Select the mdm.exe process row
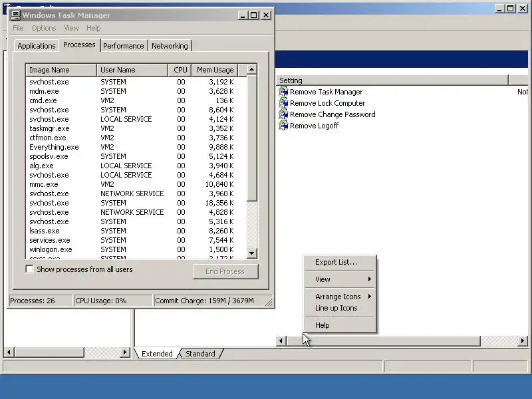Image resolution: width=532 pixels, height=399 pixels. pos(136,91)
